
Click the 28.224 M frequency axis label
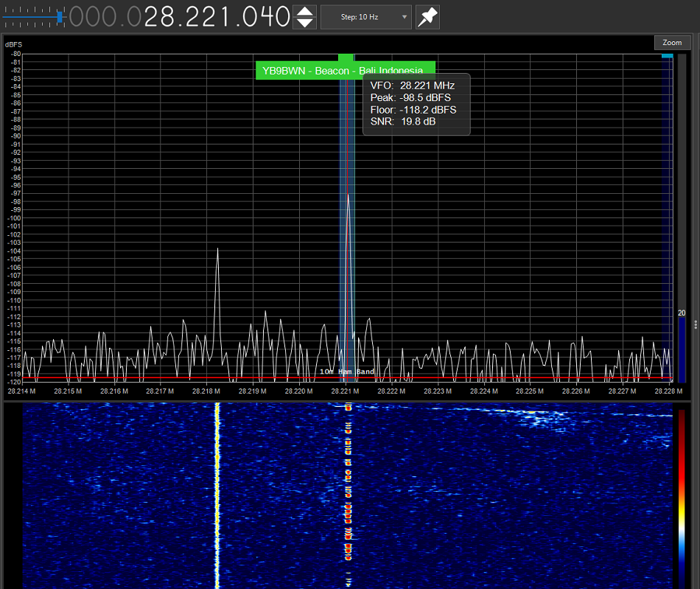pos(485,391)
